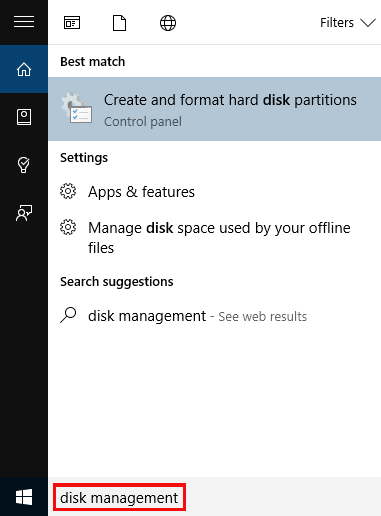This screenshot has width=381, height=516.
Task: Expand the Filters dropdown
Action: pyautogui.click(x=348, y=23)
